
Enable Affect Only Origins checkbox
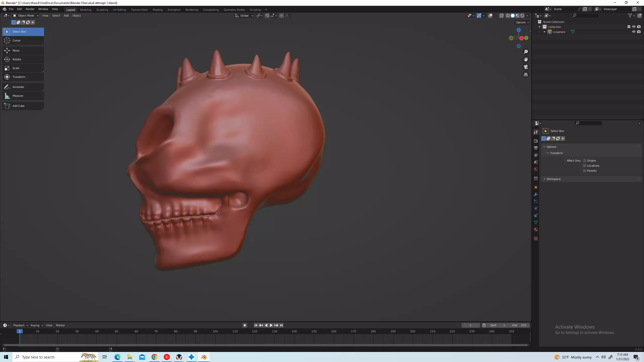click(585, 161)
